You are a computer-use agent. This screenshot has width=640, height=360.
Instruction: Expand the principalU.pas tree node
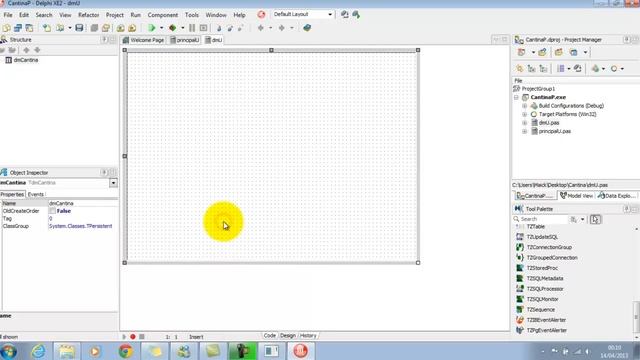tap(524, 131)
